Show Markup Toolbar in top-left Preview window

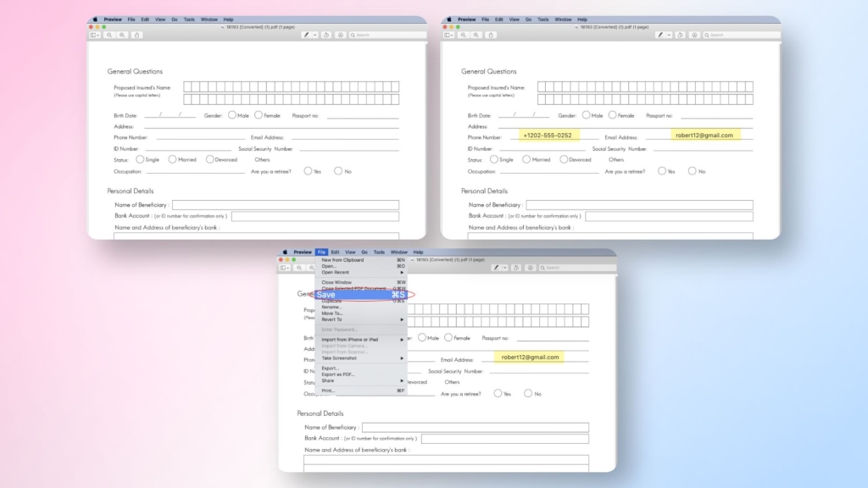point(341,35)
